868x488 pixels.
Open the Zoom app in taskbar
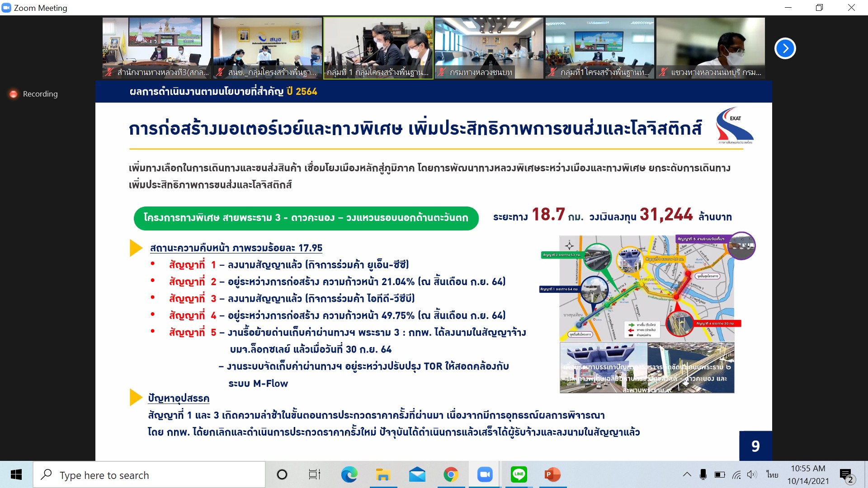tap(485, 474)
